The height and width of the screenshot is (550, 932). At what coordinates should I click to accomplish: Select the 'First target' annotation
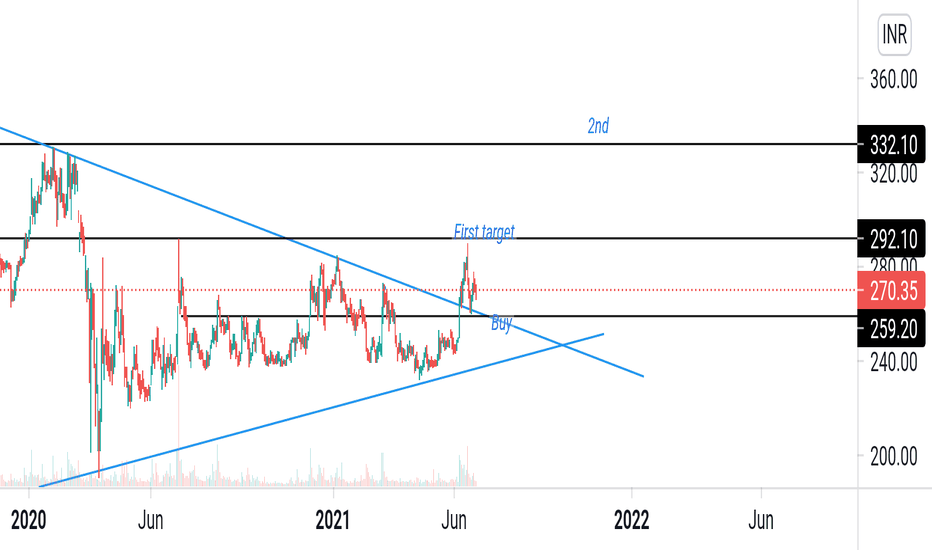[x=484, y=231]
